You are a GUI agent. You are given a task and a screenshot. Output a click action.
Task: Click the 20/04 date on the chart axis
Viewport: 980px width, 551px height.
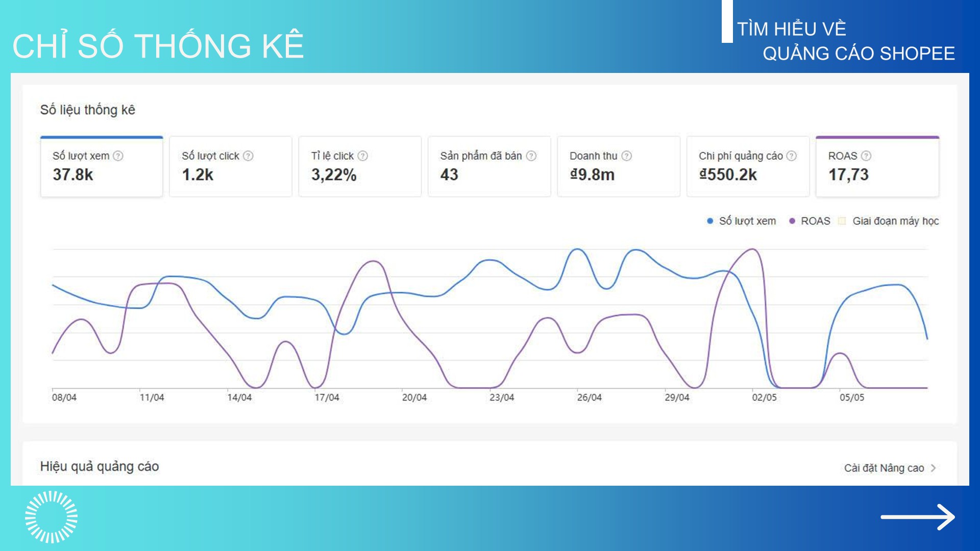(414, 397)
